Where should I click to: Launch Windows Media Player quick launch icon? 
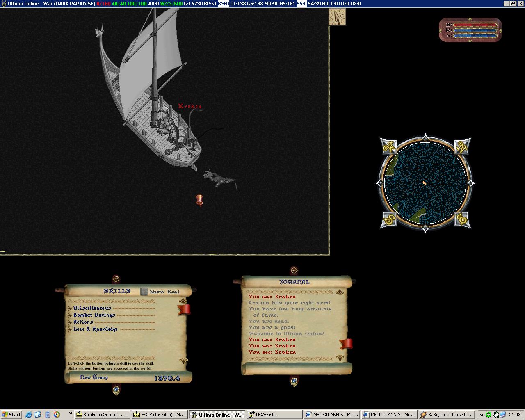(x=57, y=415)
